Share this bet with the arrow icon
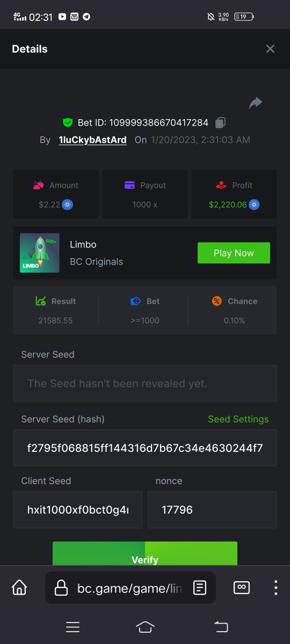This screenshot has height=644, width=290. [x=256, y=103]
